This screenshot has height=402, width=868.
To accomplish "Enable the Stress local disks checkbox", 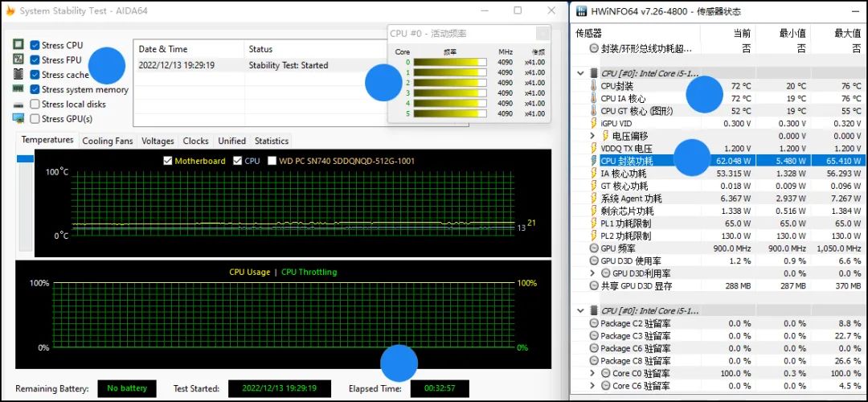I will [x=35, y=105].
